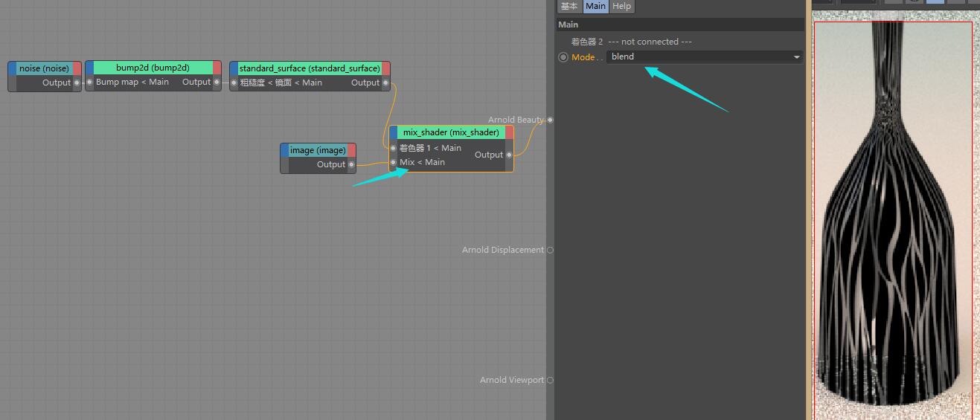The height and width of the screenshot is (420, 980).
Task: Click the Main section header
Action: tap(681, 25)
